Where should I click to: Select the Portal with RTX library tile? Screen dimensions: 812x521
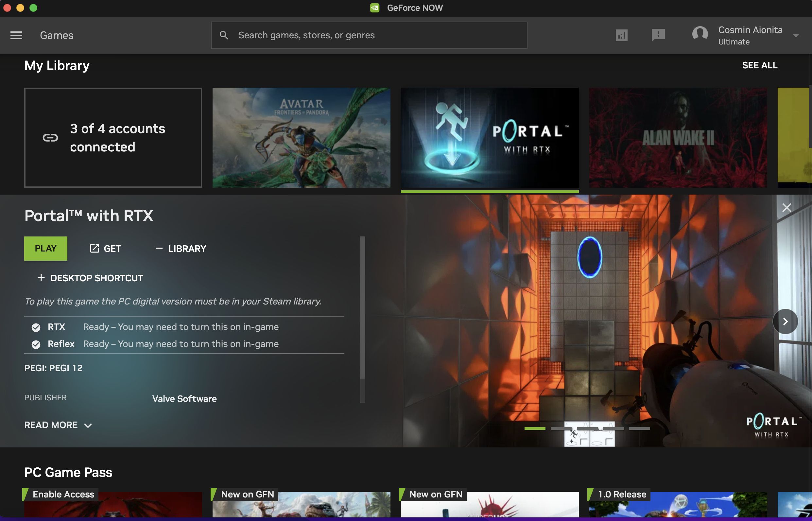[489, 138]
